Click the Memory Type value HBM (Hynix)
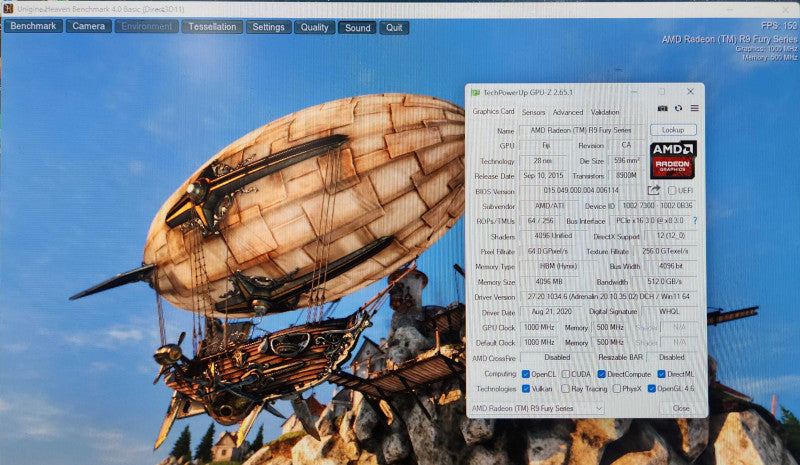The height and width of the screenshot is (465, 800). [x=558, y=266]
